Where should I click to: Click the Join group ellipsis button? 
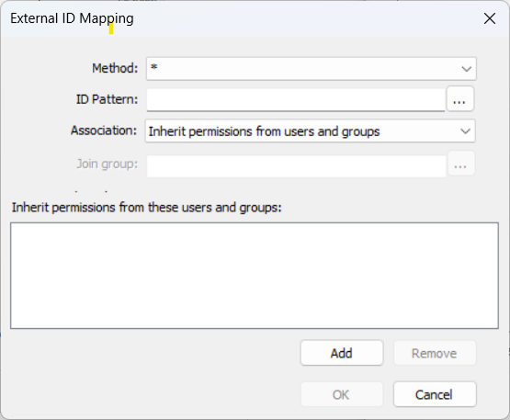tap(461, 164)
